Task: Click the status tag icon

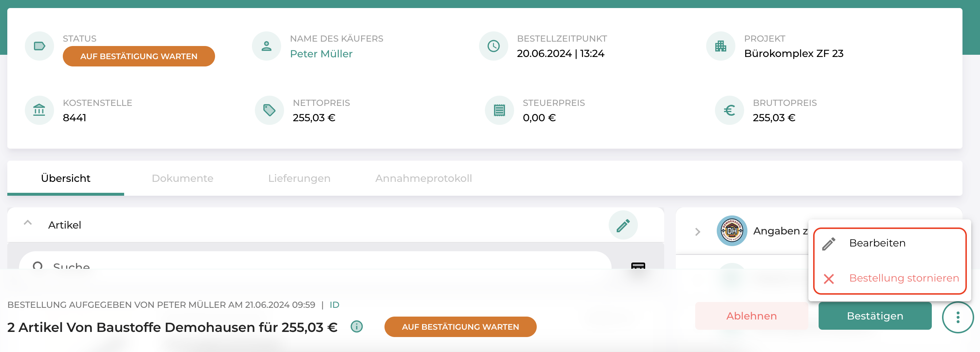Action: coord(39,46)
